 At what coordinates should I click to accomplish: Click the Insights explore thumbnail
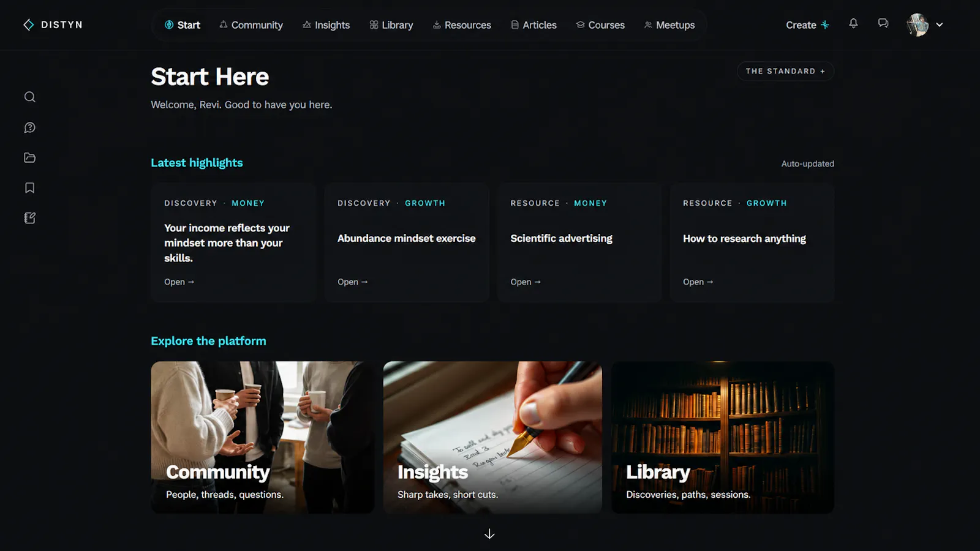click(x=492, y=437)
